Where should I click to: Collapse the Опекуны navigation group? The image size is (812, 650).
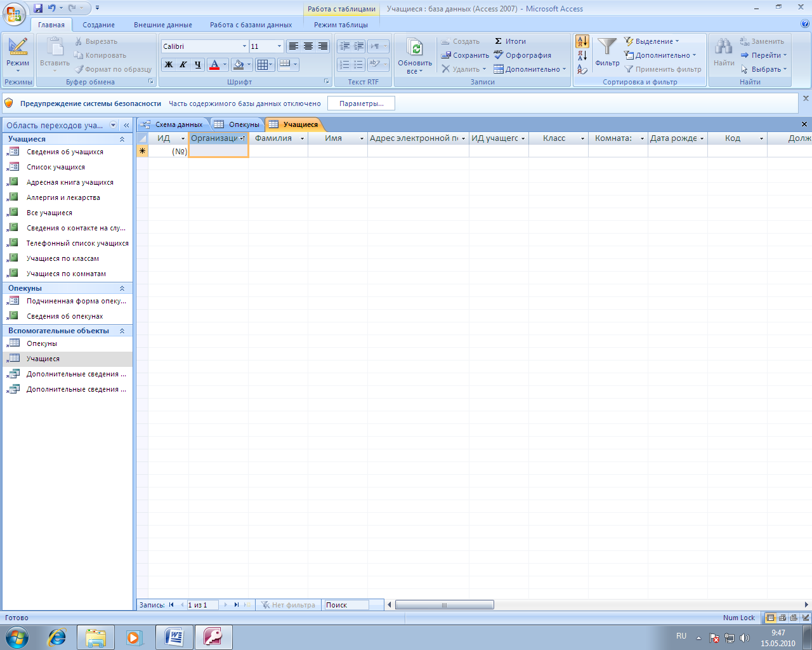pos(122,288)
